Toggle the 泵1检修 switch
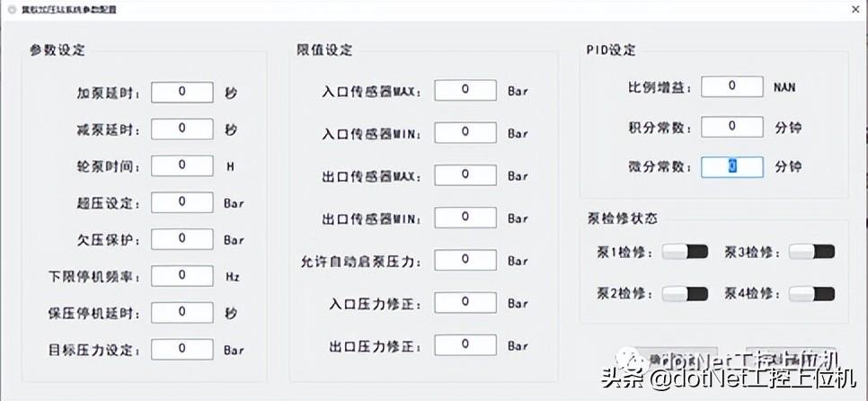 click(x=686, y=252)
